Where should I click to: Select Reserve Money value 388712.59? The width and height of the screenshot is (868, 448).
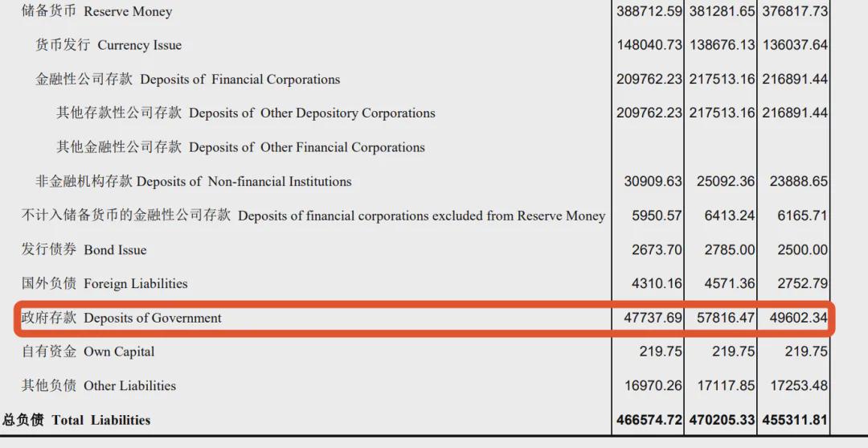tap(649, 11)
